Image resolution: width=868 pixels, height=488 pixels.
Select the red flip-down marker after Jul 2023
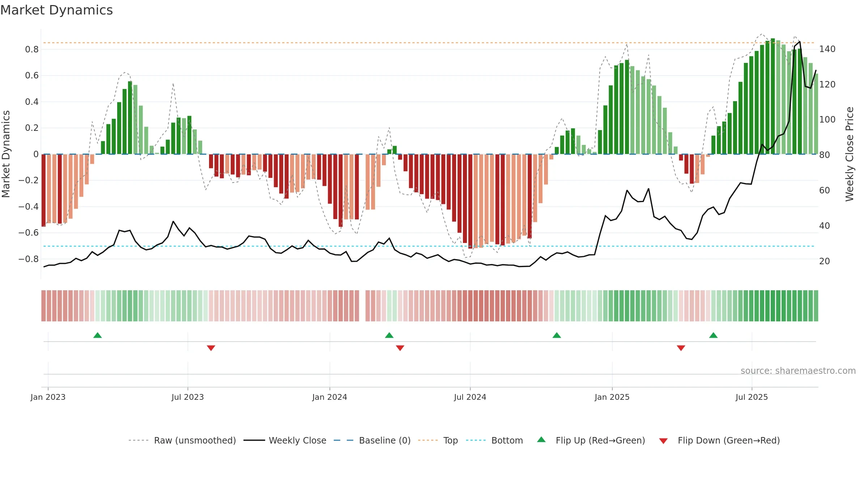click(211, 348)
